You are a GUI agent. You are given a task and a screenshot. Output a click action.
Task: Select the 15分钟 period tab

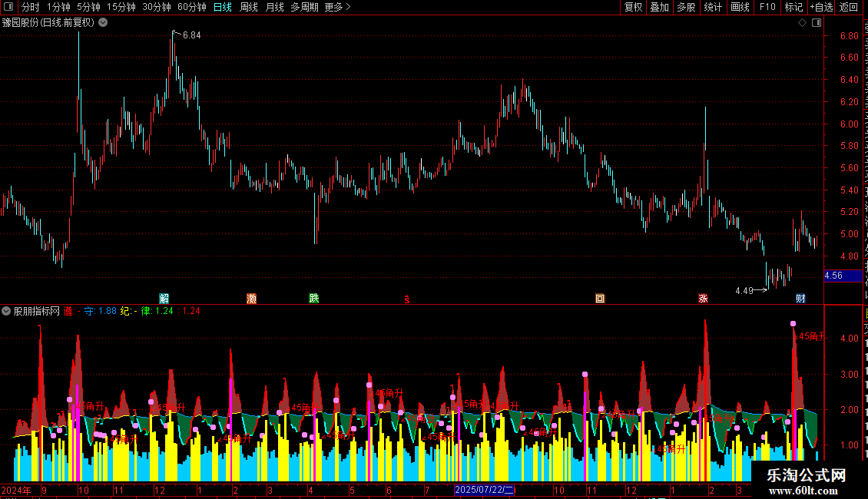[x=121, y=7]
